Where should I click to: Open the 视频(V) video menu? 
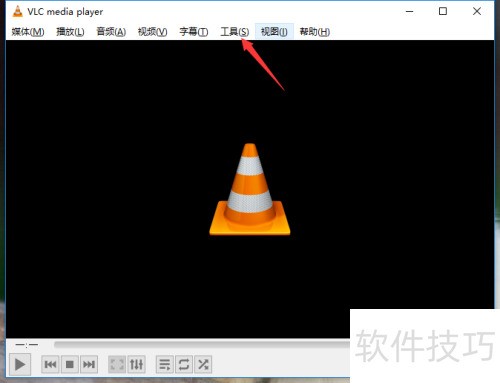[152, 32]
